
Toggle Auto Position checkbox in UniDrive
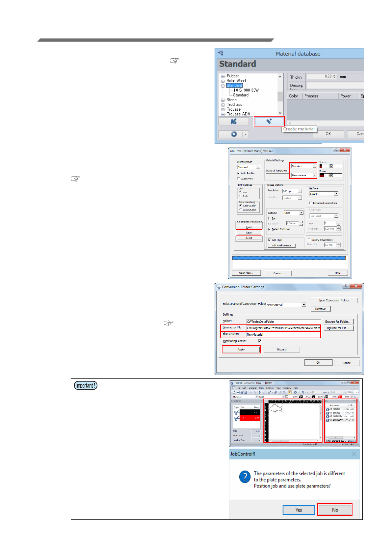pyautogui.click(x=238, y=173)
